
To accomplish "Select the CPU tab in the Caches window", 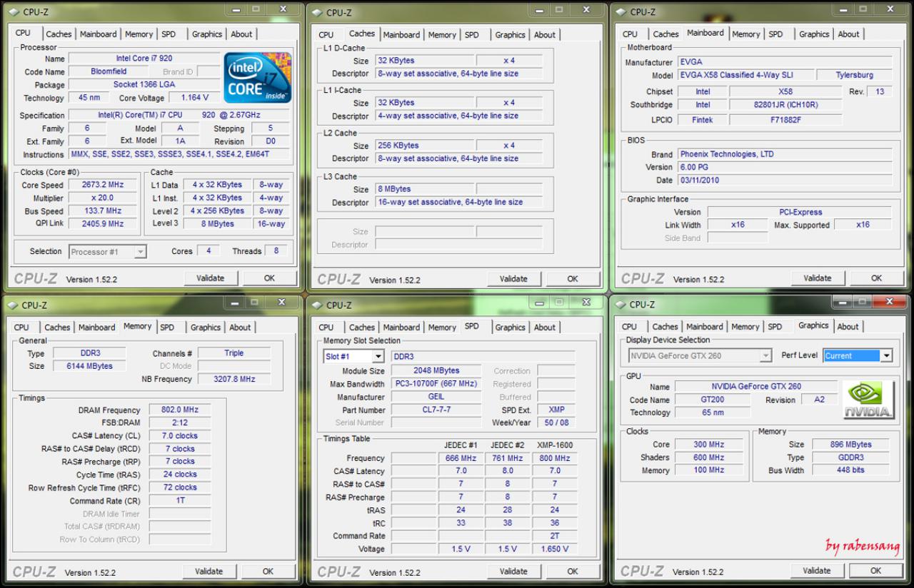I will click(x=326, y=35).
